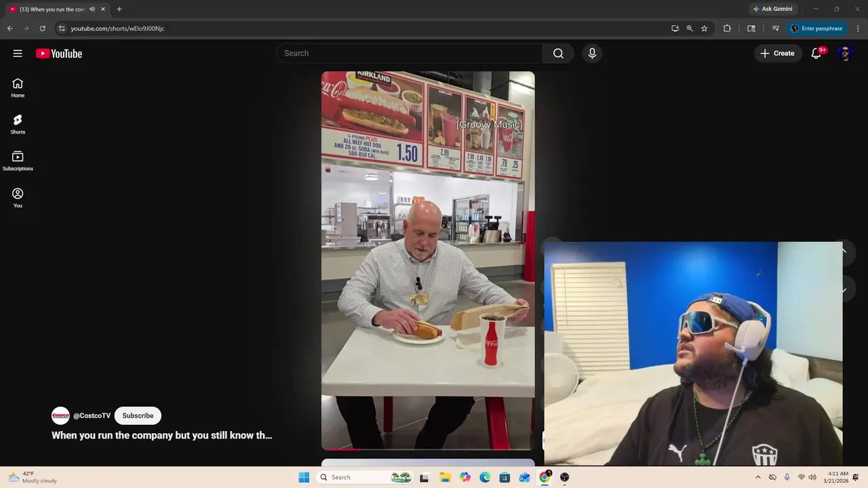Open the Short title 'When you run the company'
This screenshot has width=868, height=488.
[x=162, y=435]
